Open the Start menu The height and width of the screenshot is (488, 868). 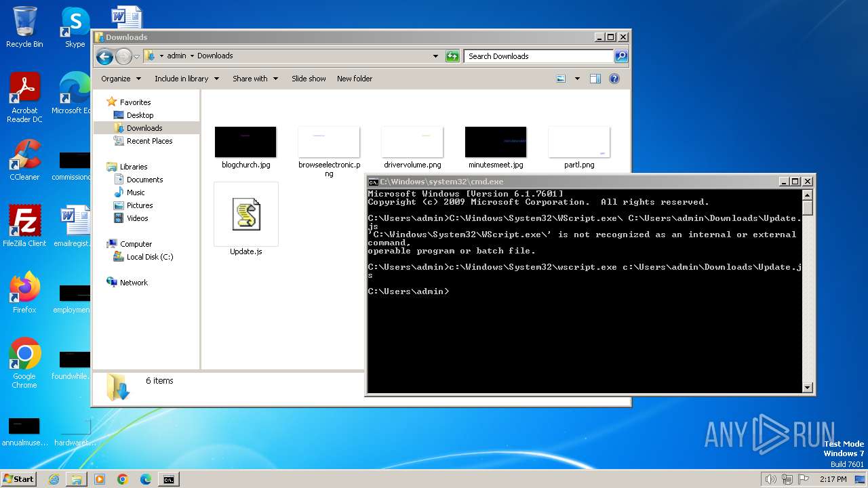tap(18, 479)
